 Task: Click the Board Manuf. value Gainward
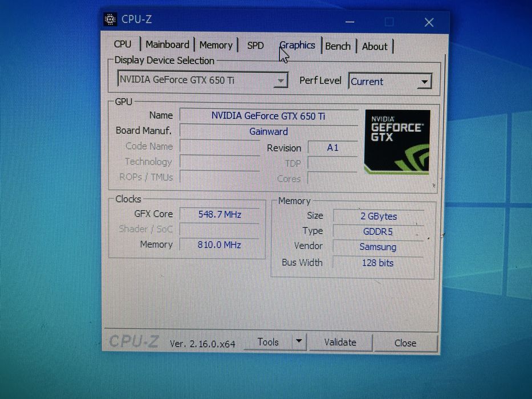pyautogui.click(x=269, y=131)
